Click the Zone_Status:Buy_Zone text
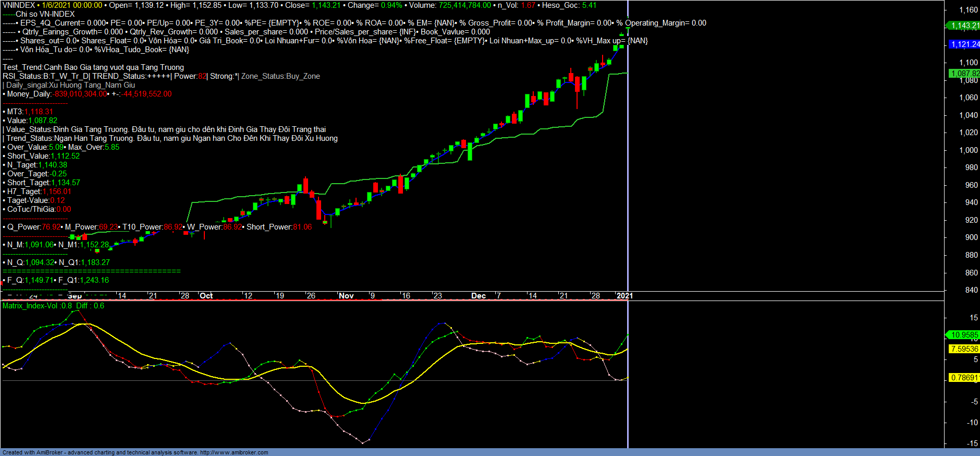The width and height of the screenshot is (980, 456). (x=280, y=76)
